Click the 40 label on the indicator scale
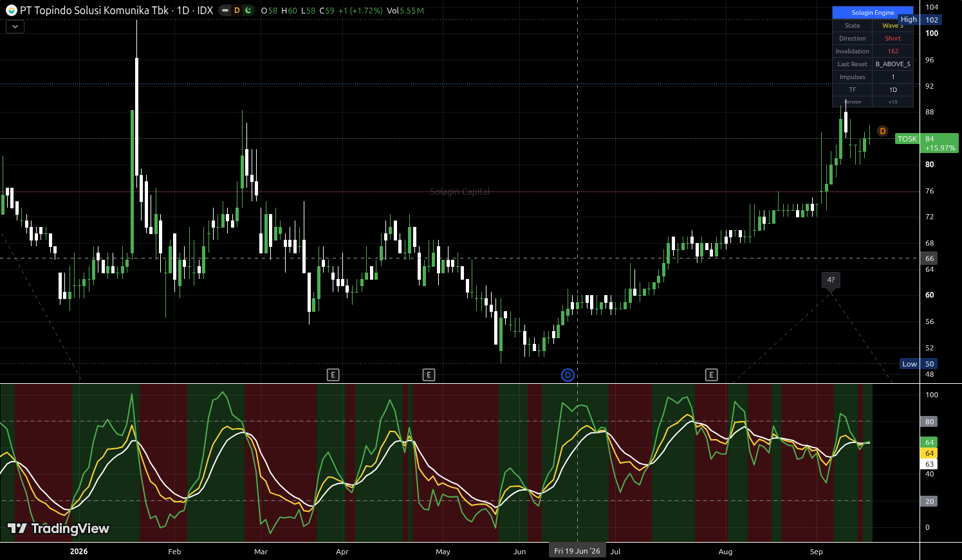The width and height of the screenshot is (962, 560). coord(930,474)
